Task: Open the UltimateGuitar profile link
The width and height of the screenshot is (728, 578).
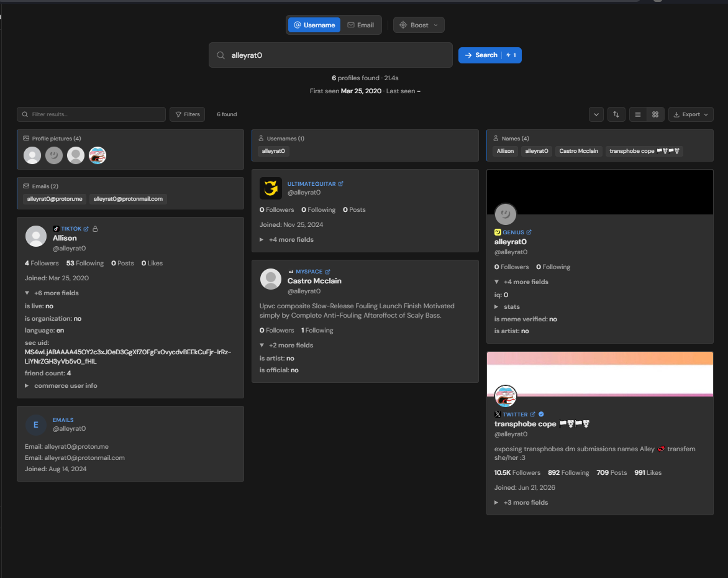Action: tap(311, 184)
